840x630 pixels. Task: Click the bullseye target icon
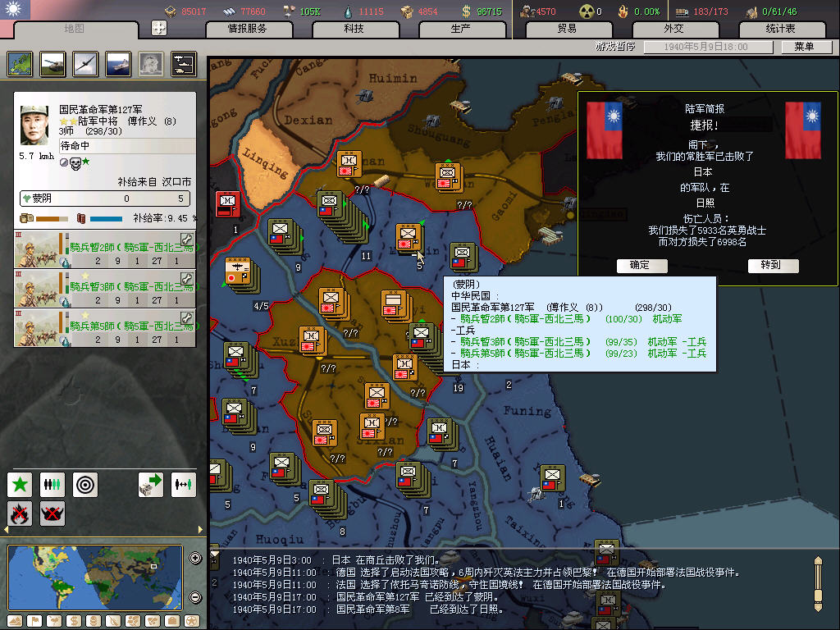[x=85, y=485]
